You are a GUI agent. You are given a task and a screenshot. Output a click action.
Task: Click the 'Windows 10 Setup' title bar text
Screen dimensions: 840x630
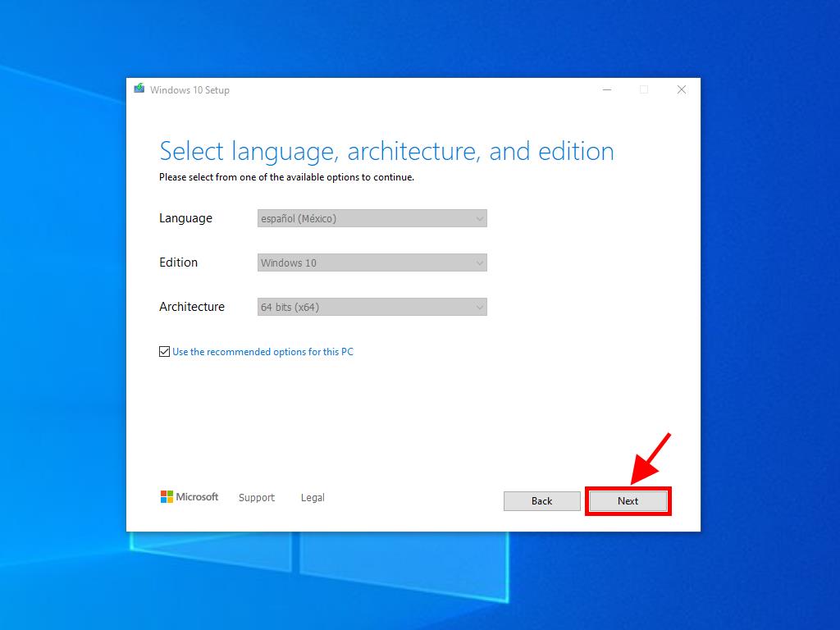pyautogui.click(x=189, y=90)
